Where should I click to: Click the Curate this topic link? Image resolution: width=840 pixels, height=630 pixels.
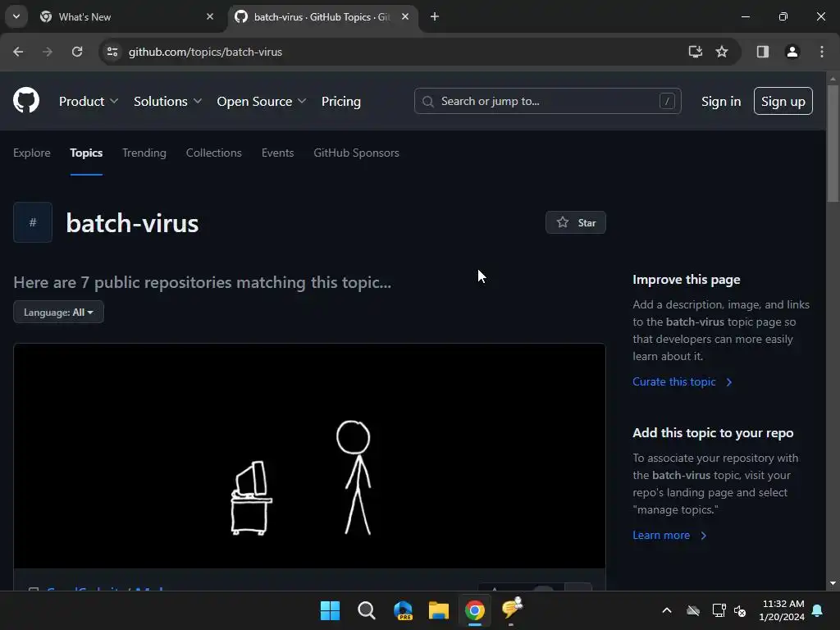coord(682,381)
